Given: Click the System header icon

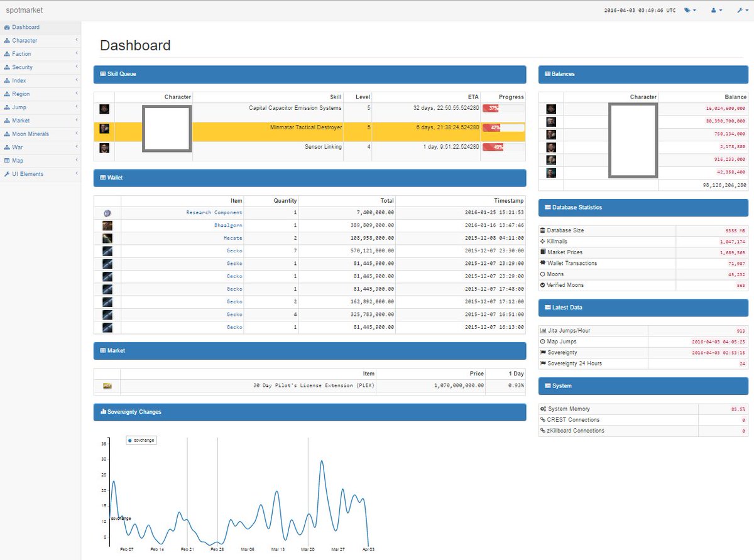Looking at the screenshot, I should coord(548,385).
